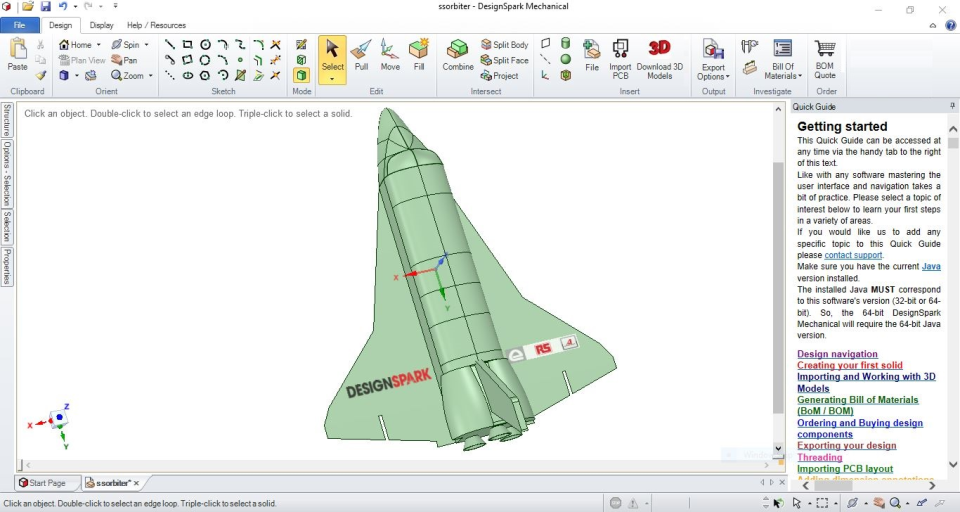Viewport: 960px width, 512px height.
Task: Switch to 3D Mode highlighted icon
Action: tap(301, 75)
